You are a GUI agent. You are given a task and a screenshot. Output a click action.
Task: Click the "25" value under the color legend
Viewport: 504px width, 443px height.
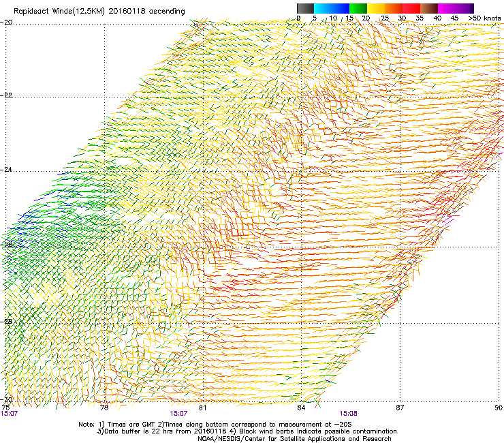tap(385, 18)
